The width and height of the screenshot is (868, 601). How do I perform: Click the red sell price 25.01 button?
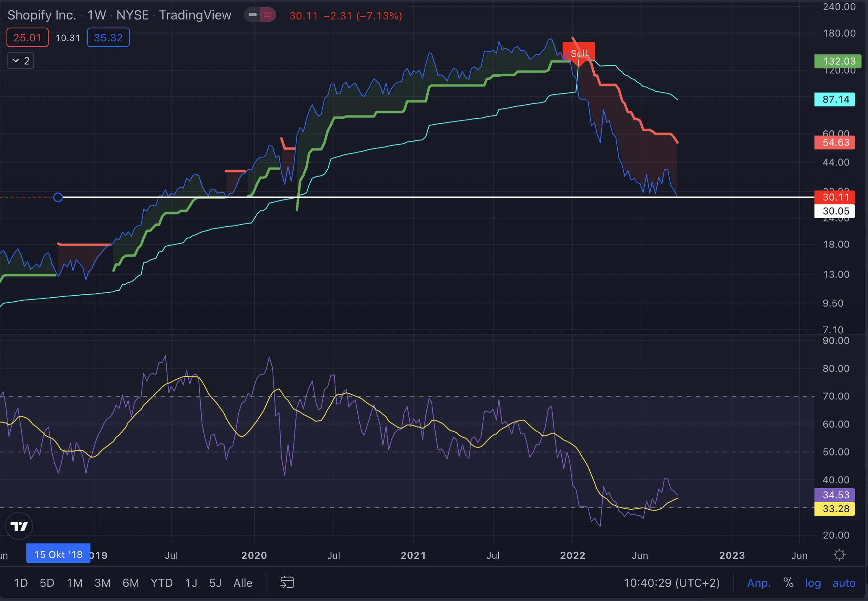click(x=28, y=38)
